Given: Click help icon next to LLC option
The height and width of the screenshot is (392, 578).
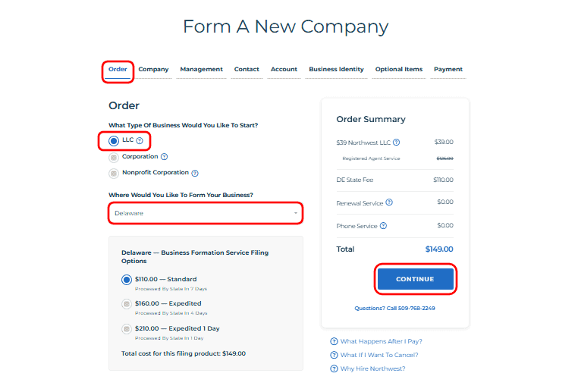Looking at the screenshot, I should pyautogui.click(x=140, y=140).
